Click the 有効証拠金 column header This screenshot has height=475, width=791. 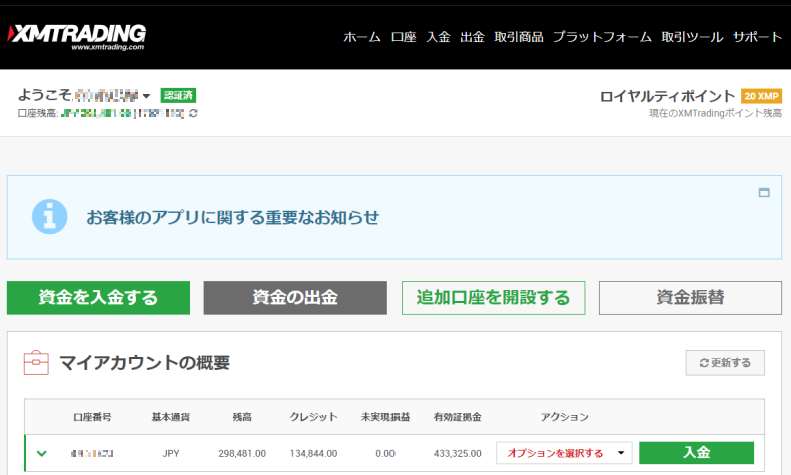coord(458,417)
